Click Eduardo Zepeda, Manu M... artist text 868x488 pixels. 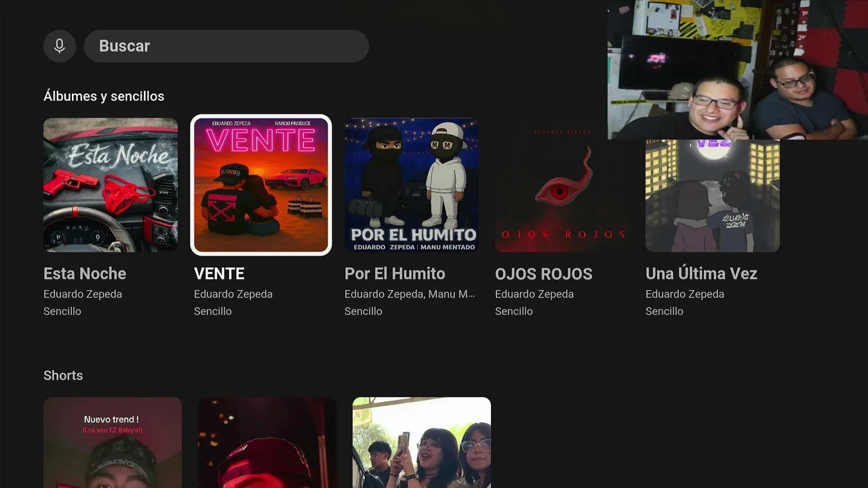pyautogui.click(x=410, y=294)
